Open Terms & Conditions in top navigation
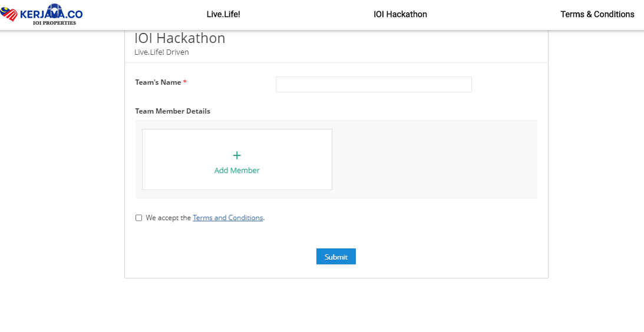Screen dimensions: 644x332 pyautogui.click(x=597, y=14)
